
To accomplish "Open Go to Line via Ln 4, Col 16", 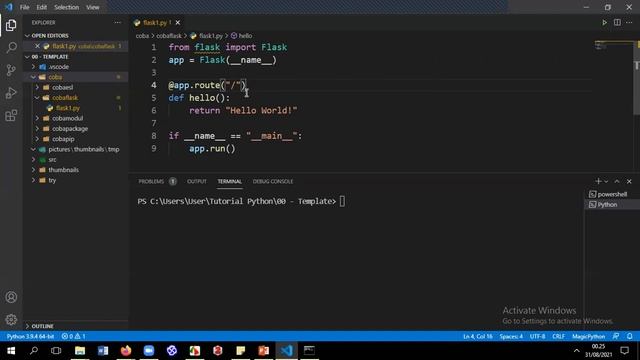I will coord(478,336).
